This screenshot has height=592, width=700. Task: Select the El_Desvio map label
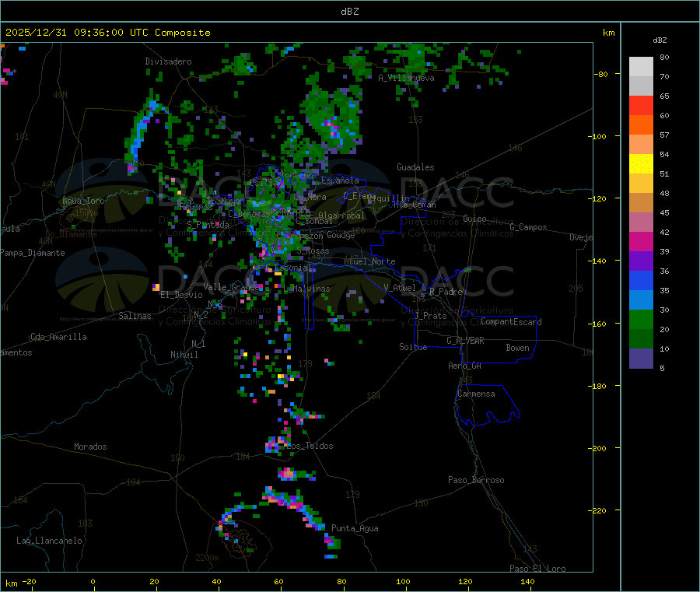[x=181, y=295]
